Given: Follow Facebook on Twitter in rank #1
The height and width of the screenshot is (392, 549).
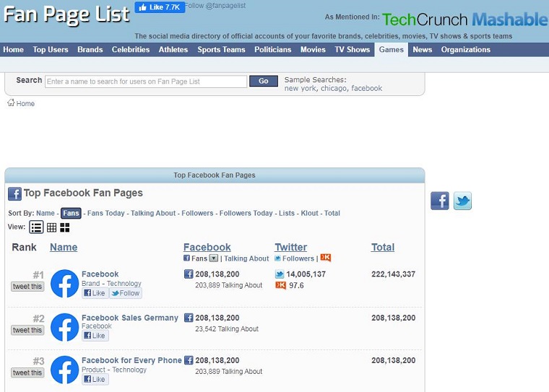Looking at the screenshot, I should [x=126, y=293].
